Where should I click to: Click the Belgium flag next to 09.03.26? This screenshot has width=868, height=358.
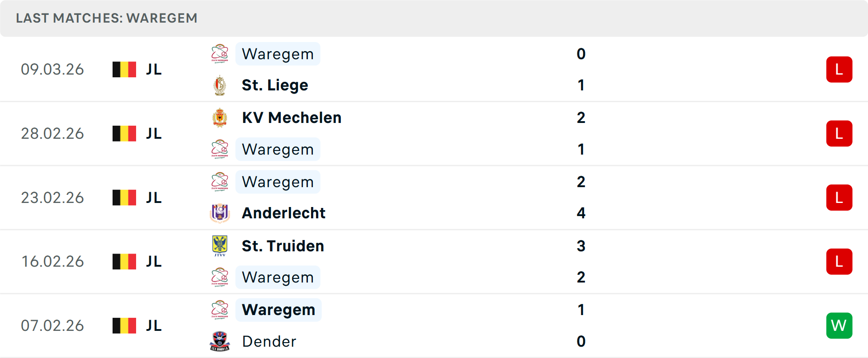(x=124, y=69)
